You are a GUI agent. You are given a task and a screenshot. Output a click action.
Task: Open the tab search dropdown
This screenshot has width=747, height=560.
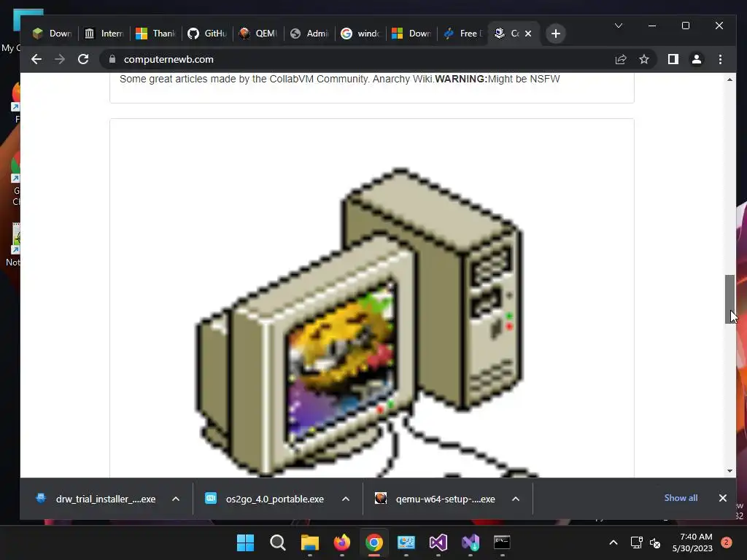619,26
